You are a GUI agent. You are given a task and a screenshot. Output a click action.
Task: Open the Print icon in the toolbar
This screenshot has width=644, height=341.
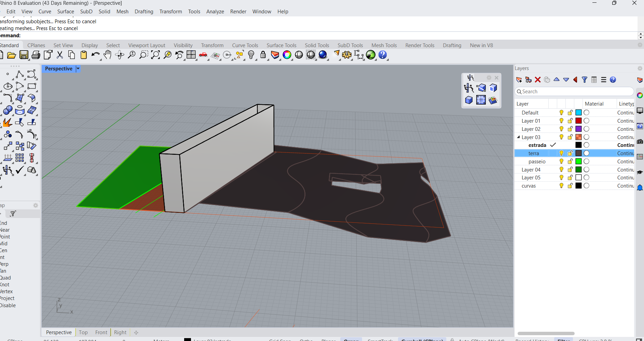tap(36, 55)
